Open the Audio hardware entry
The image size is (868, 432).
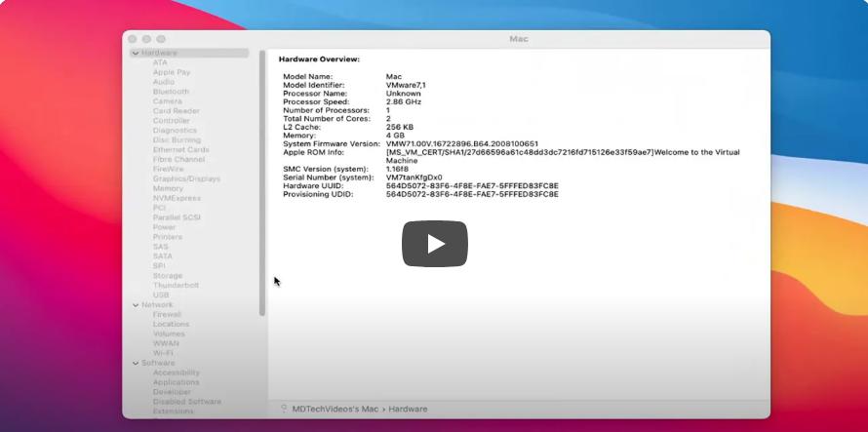164,82
